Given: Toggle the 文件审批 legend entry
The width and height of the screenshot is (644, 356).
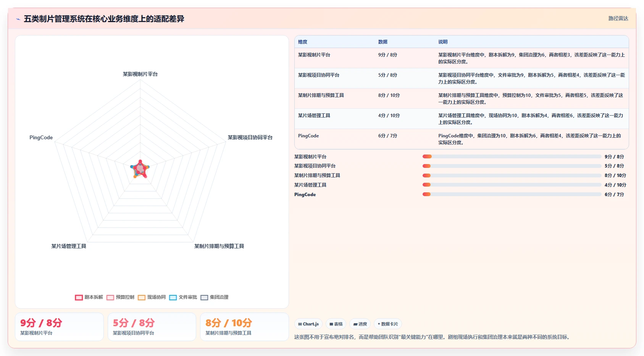Looking at the screenshot, I should point(183,297).
